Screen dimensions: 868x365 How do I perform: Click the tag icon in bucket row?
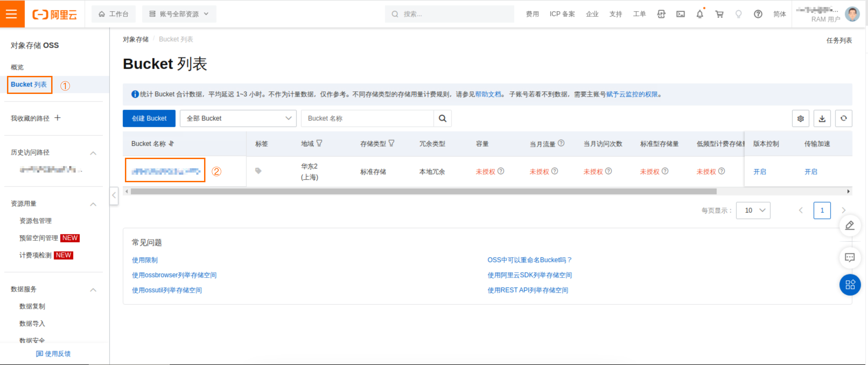[x=258, y=171]
